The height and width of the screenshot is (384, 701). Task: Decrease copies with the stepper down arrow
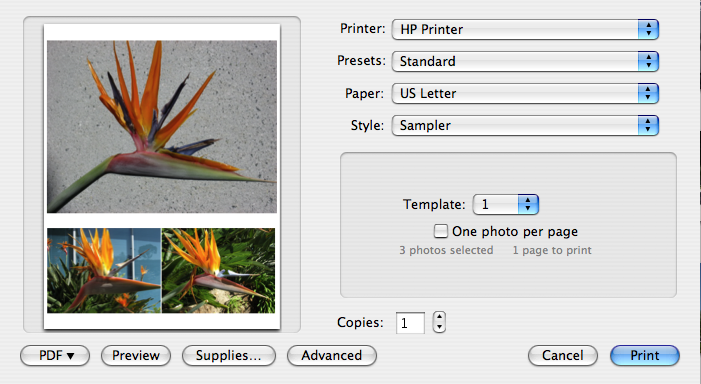tap(439, 328)
